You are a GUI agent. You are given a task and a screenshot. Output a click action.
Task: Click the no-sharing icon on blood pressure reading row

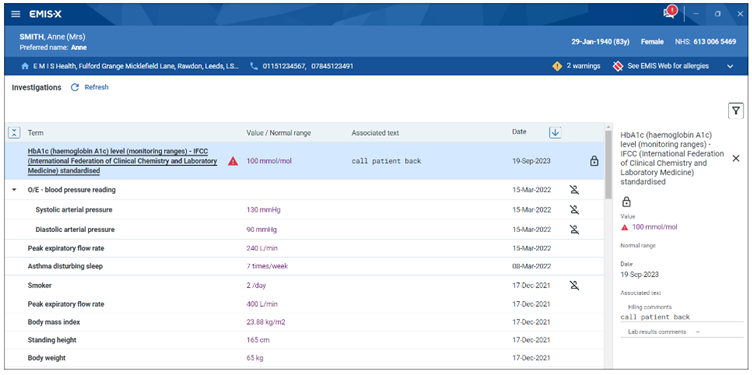[x=575, y=190]
